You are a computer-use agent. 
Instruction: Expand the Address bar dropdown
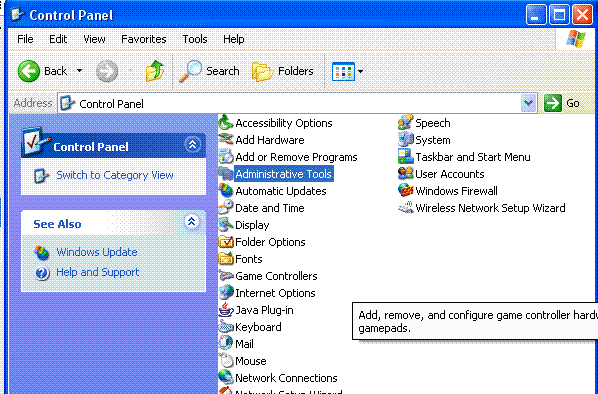[x=528, y=103]
